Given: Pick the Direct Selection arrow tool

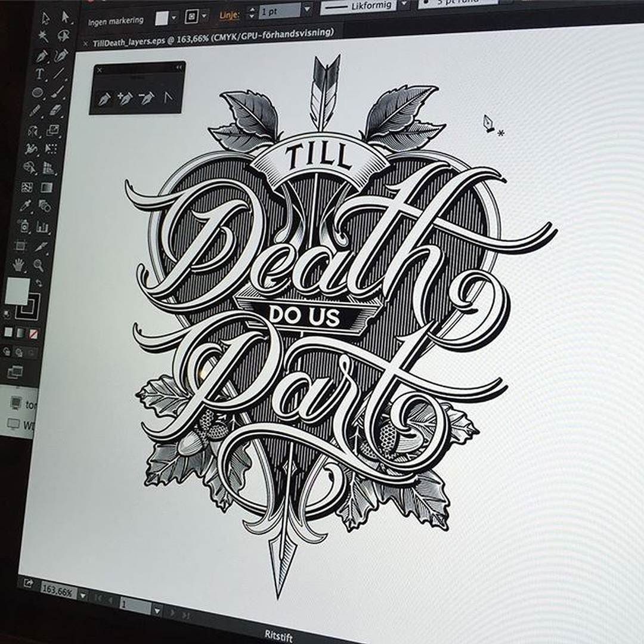Looking at the screenshot, I should pyautogui.click(x=66, y=17).
